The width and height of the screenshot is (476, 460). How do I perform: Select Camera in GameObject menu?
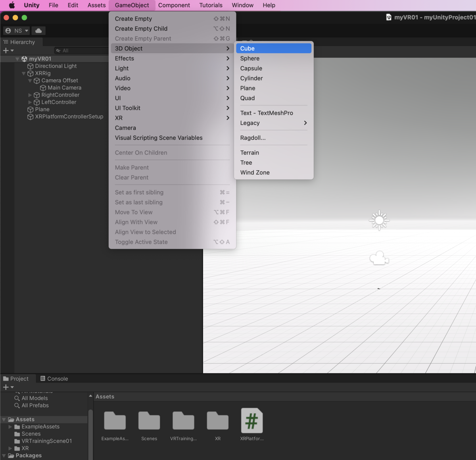(x=172, y=128)
